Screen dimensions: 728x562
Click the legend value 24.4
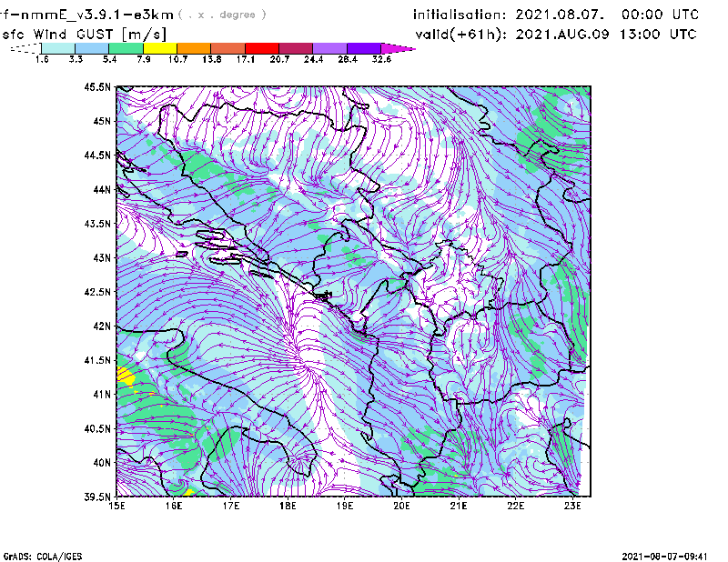click(313, 59)
